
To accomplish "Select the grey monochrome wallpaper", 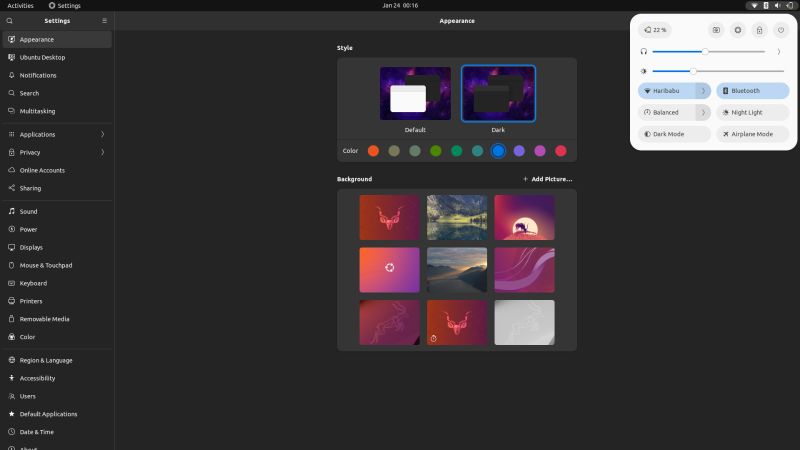I will [524, 322].
